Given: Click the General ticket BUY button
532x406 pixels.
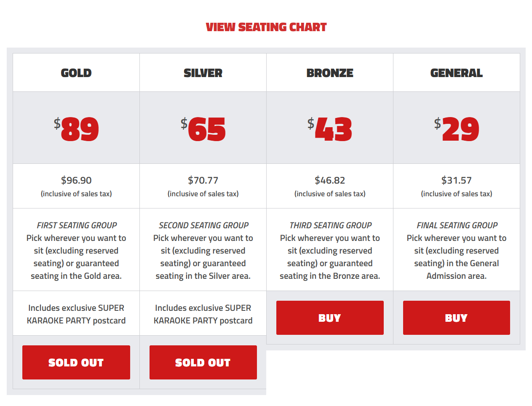Looking at the screenshot, I should [x=457, y=318].
